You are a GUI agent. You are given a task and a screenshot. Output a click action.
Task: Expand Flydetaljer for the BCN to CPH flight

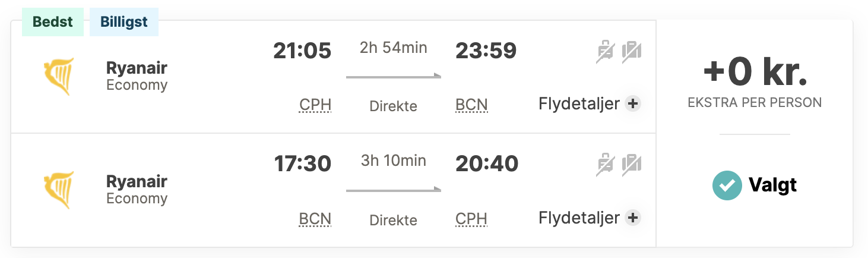pos(579,218)
